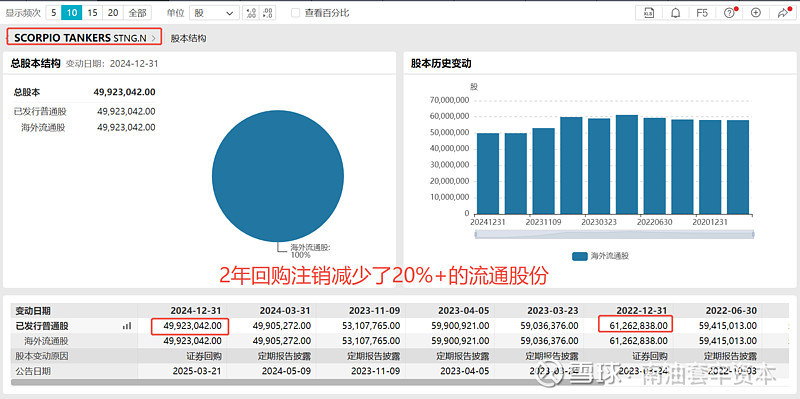Open the help question mark icon
This screenshot has width=800, height=399.
tap(729, 13)
